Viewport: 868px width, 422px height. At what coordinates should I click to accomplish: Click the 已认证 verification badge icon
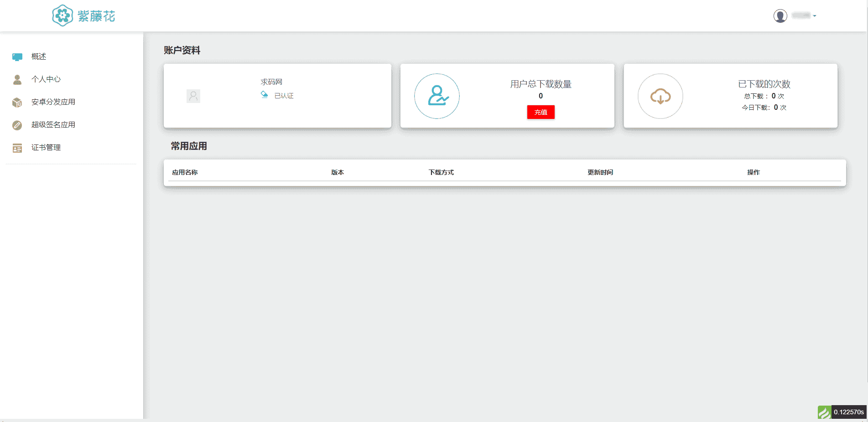(x=264, y=95)
